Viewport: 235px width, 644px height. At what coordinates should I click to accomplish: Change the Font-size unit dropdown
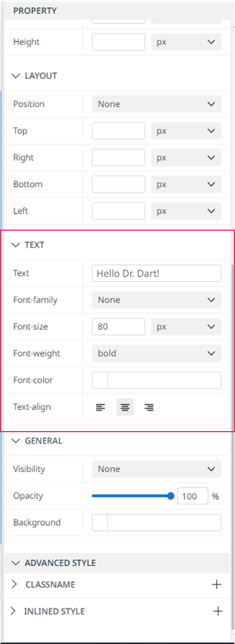point(186,327)
